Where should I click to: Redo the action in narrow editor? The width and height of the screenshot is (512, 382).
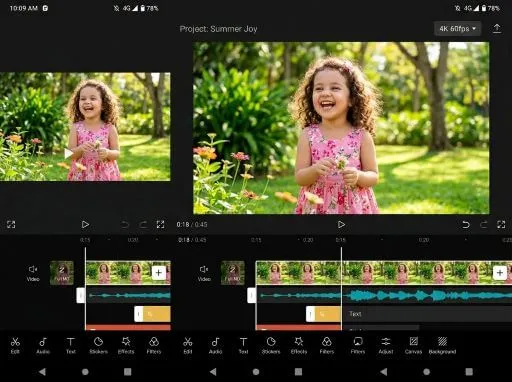(x=143, y=225)
